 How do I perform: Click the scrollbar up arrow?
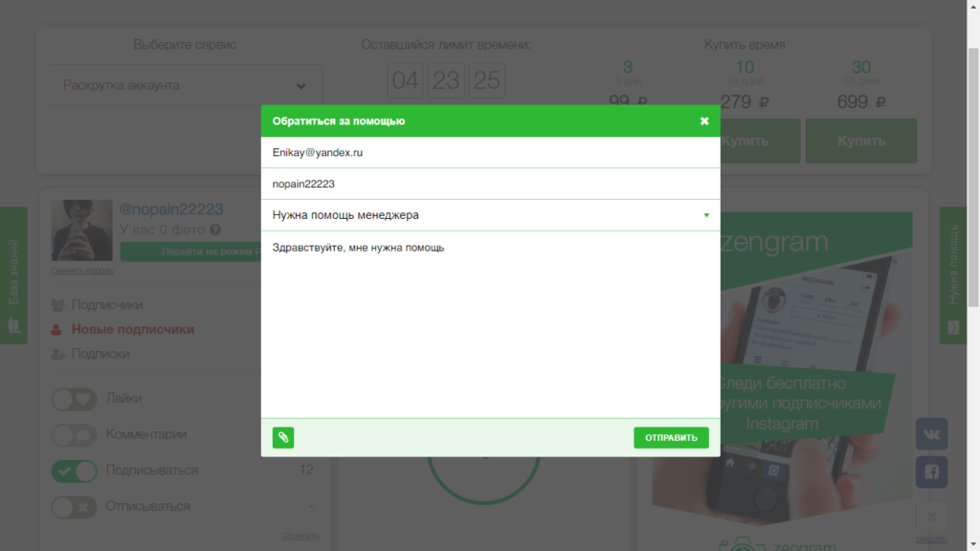click(x=973, y=6)
